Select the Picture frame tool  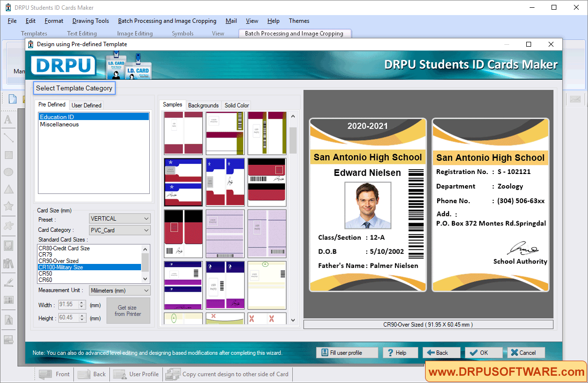coord(8,245)
